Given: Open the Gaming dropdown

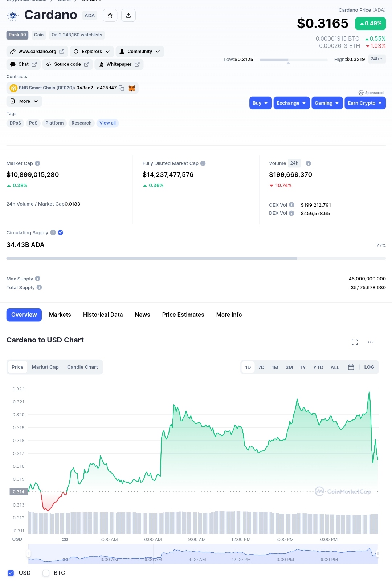Looking at the screenshot, I should point(327,103).
